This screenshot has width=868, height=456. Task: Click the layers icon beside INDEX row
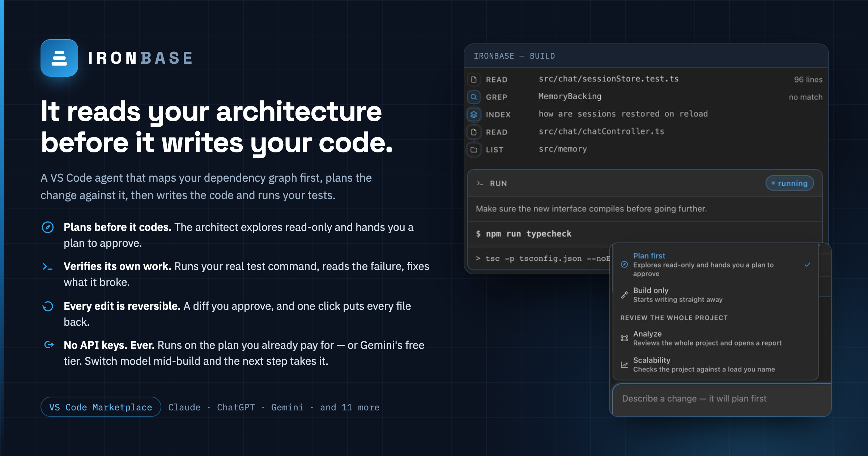click(474, 114)
